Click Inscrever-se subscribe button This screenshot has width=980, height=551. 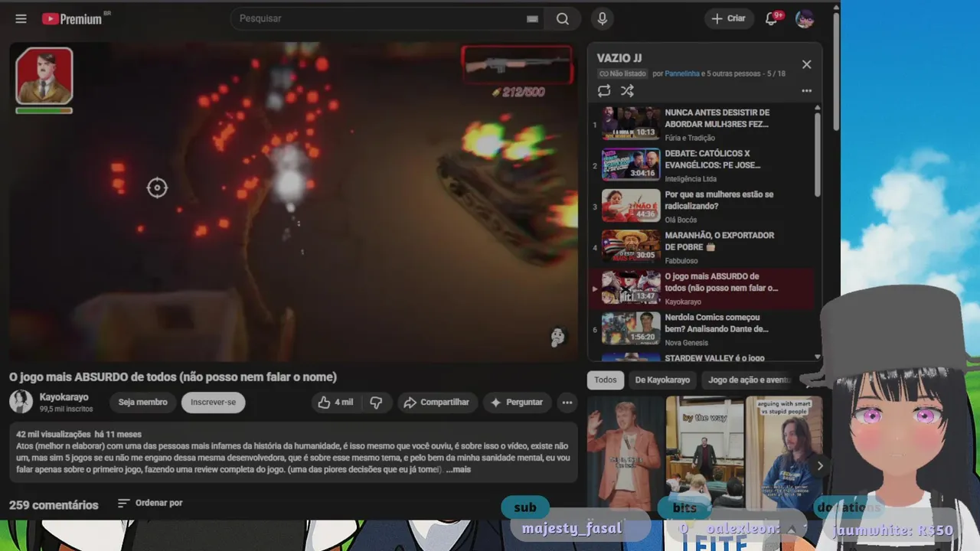(x=214, y=403)
